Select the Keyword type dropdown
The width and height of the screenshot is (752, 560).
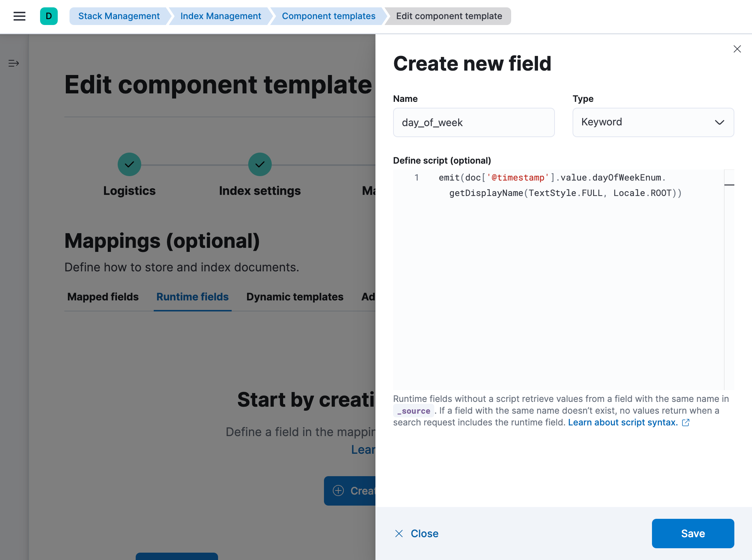coord(653,122)
